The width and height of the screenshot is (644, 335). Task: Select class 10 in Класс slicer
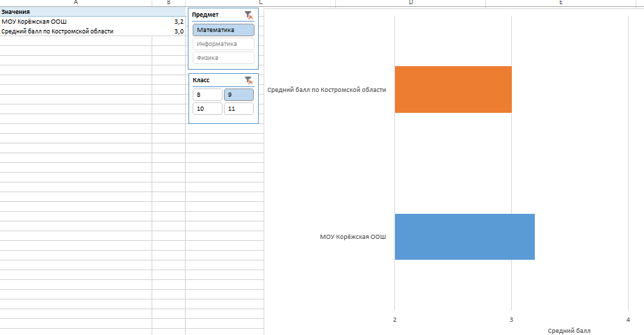207,109
